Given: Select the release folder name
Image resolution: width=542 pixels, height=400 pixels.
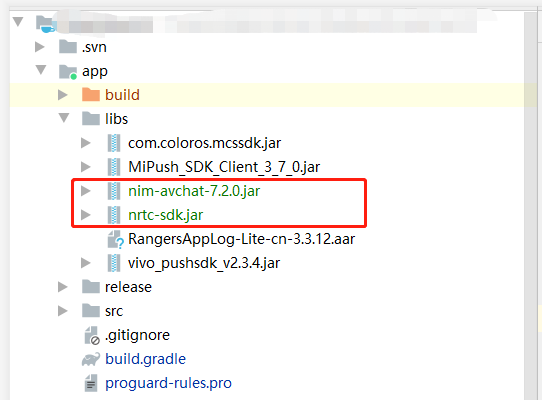Looking at the screenshot, I should 128,287.
